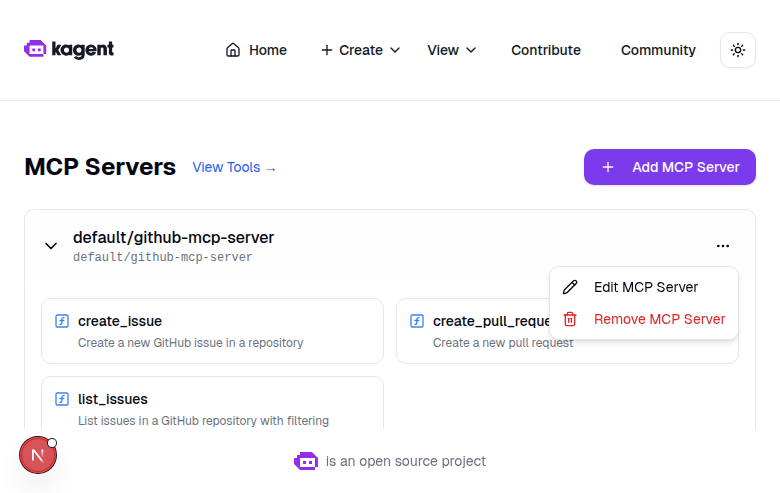Collapse the default/github-mcp-server section chevron
Image resolution: width=780 pixels, height=493 pixels.
tap(51, 246)
